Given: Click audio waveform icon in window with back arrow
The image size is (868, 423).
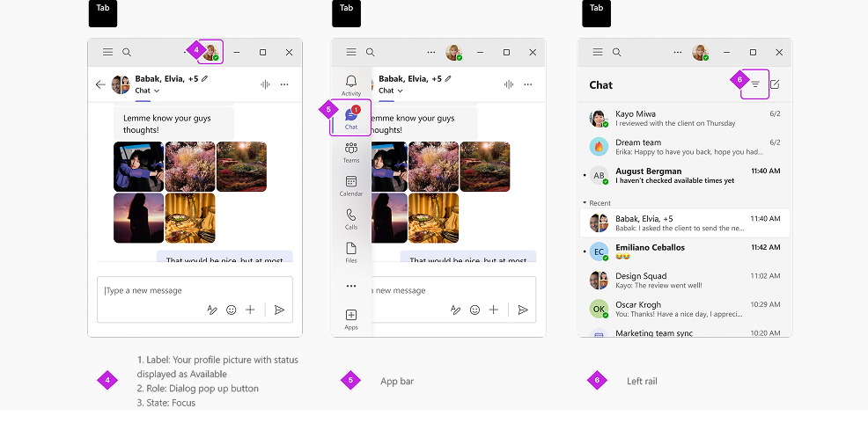Looking at the screenshot, I should (265, 84).
